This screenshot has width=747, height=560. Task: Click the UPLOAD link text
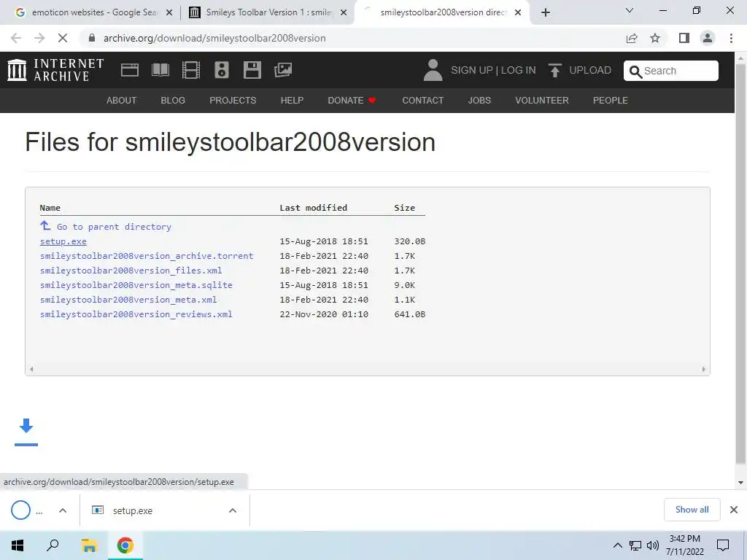[x=590, y=70]
